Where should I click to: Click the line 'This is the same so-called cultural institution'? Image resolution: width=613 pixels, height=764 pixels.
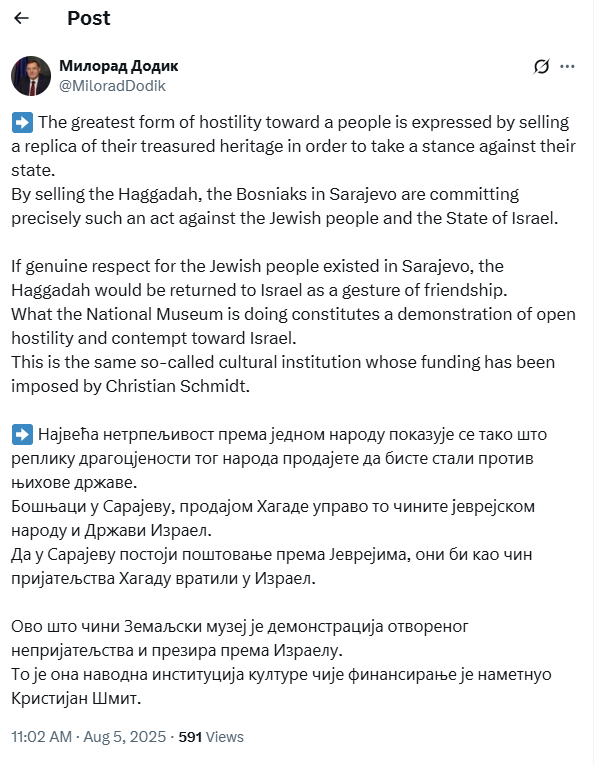pyautogui.click(x=283, y=362)
